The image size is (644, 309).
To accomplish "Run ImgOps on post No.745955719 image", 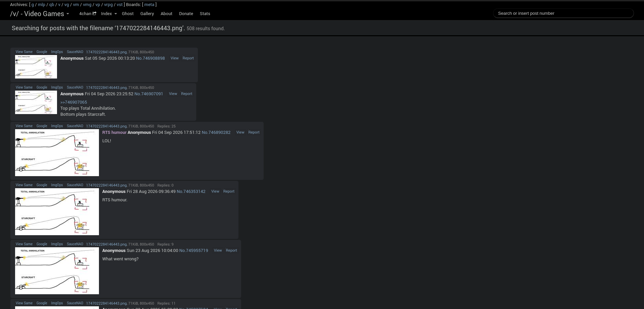I will pos(57,244).
